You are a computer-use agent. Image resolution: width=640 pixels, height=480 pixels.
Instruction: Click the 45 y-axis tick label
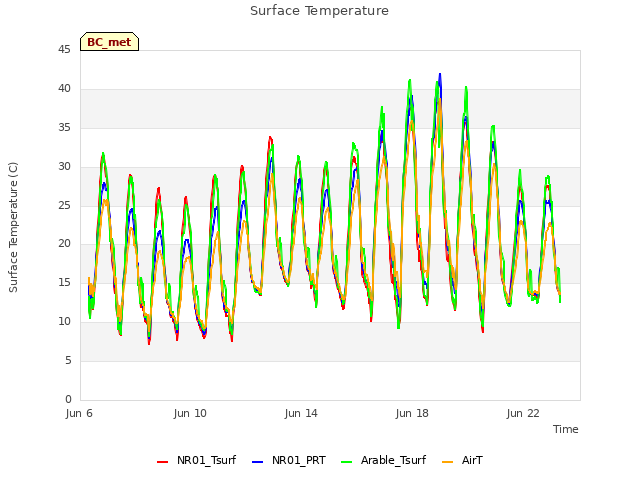(x=64, y=49)
